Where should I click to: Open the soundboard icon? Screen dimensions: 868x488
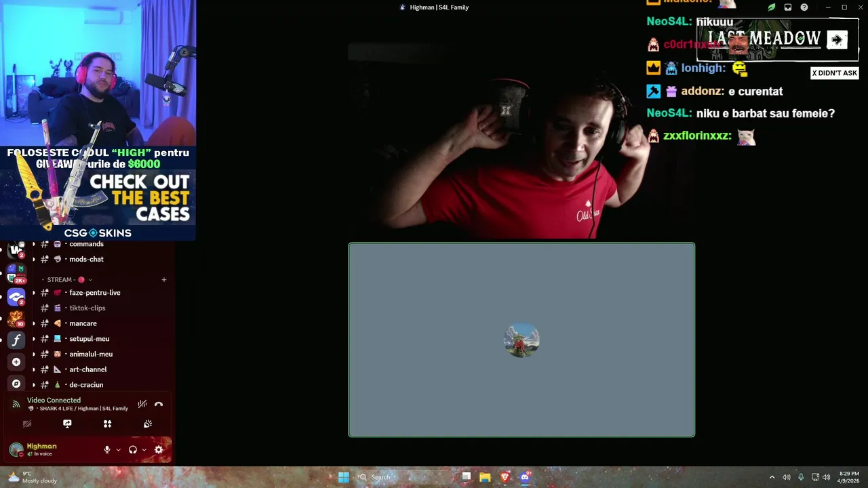148,424
